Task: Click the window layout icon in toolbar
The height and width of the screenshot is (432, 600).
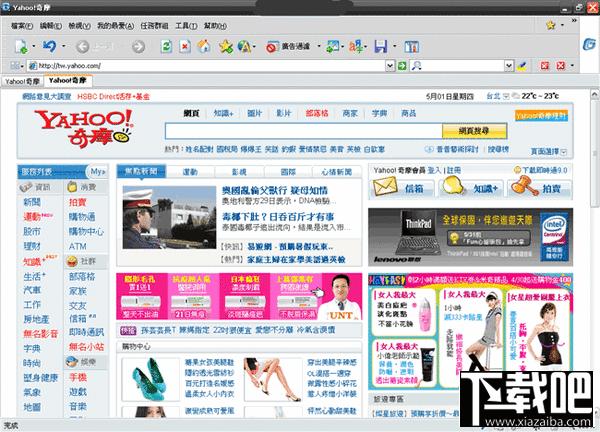Action: [411, 47]
